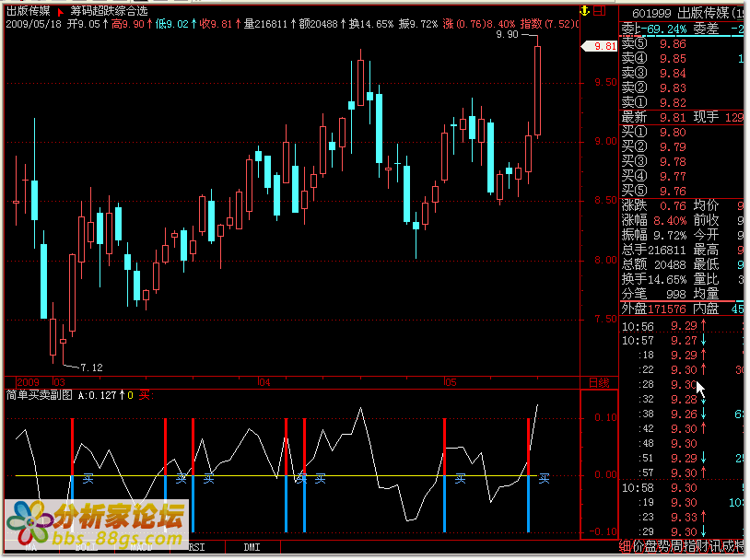
Task: Click the last 买 buy signal in sub-chart
Action: tap(544, 479)
